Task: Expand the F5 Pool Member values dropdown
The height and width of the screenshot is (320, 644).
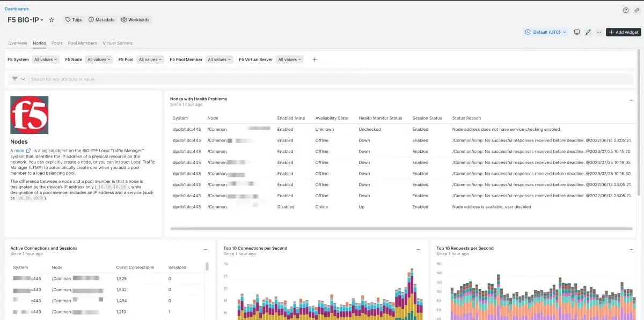Action: coord(219,59)
